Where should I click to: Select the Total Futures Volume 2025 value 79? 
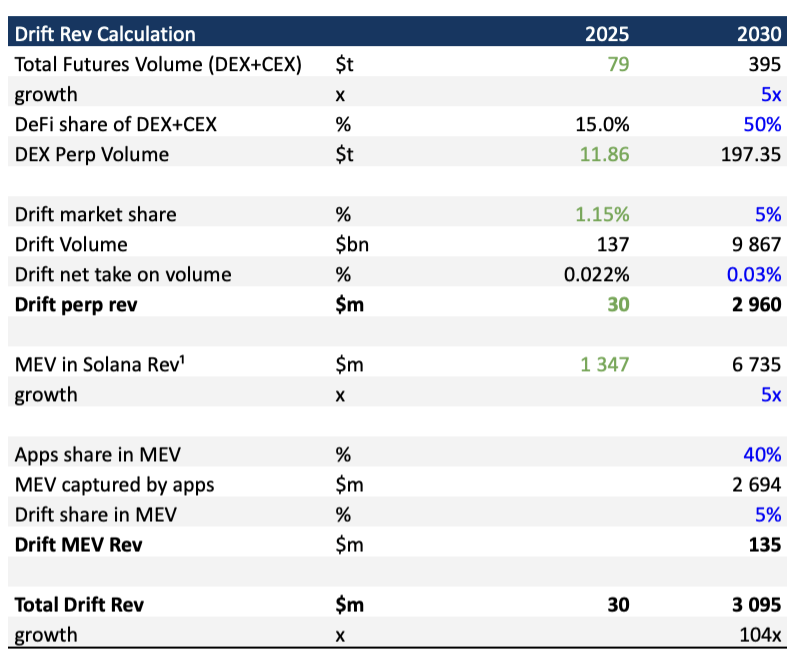coord(618,64)
